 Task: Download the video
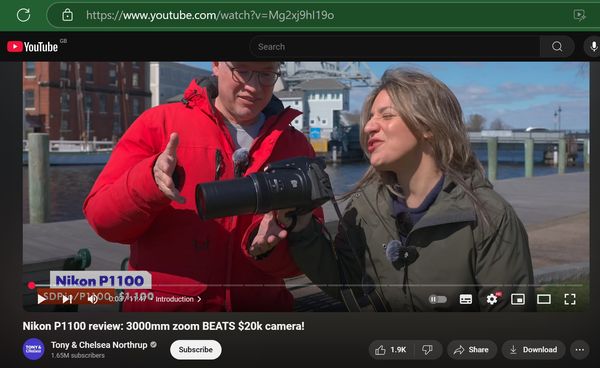point(533,350)
